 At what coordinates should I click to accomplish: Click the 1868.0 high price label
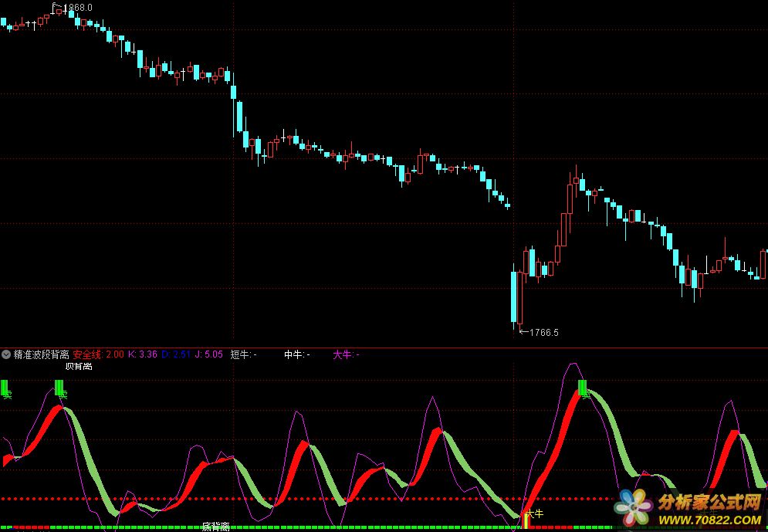76,7
